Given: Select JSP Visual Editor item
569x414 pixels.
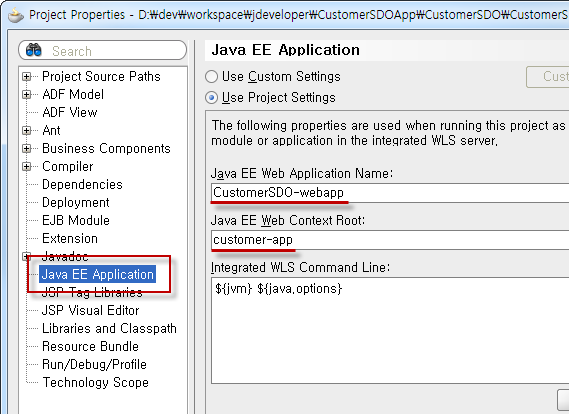Looking at the screenshot, I should 90,311.
